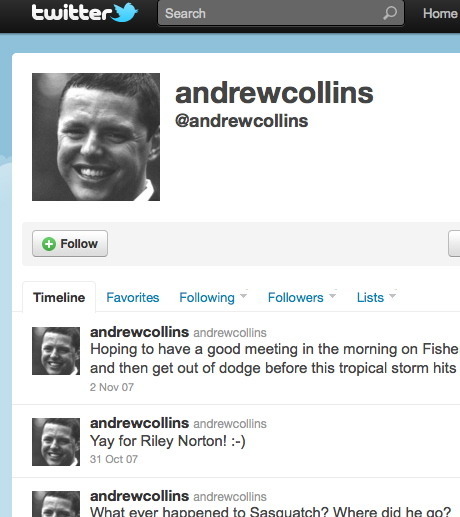Click avatar beside the Sasquatch tweet
460x517 pixels.
(56, 504)
